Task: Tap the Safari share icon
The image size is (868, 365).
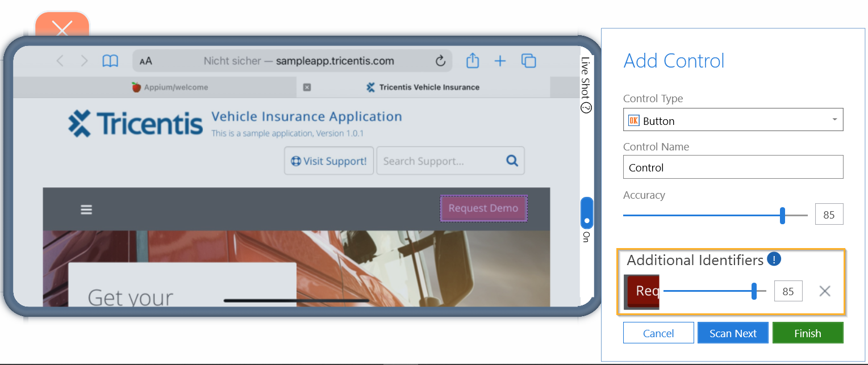Action: point(473,60)
